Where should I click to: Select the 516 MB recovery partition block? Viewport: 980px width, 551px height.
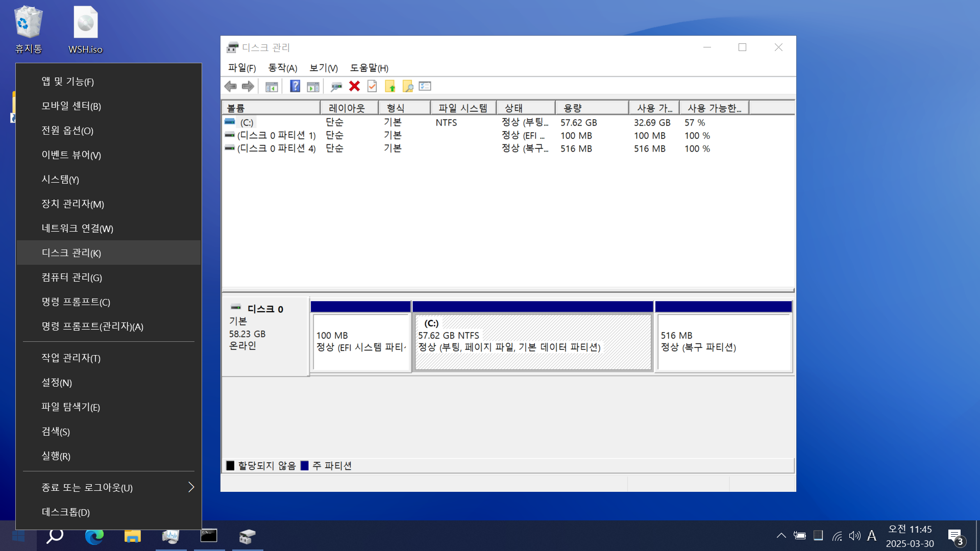723,342
